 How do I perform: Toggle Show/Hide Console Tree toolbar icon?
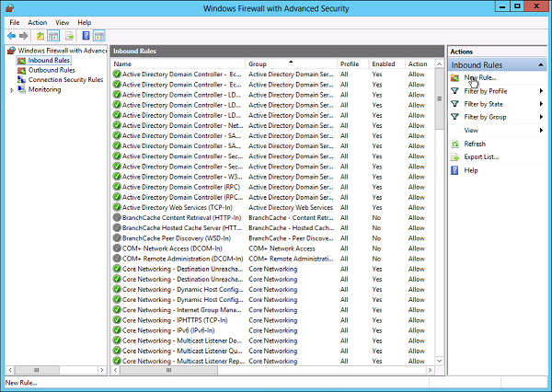[53, 36]
